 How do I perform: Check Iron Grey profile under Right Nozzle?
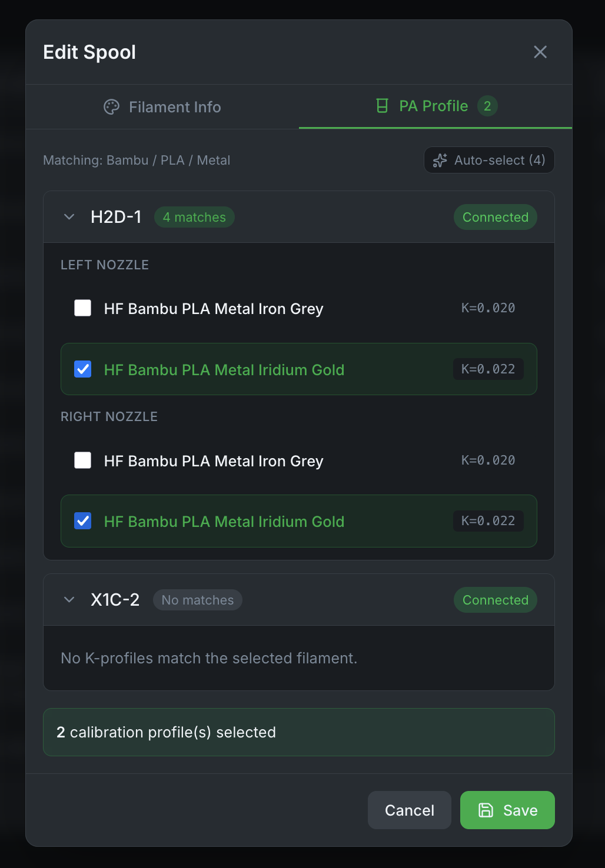(82, 460)
